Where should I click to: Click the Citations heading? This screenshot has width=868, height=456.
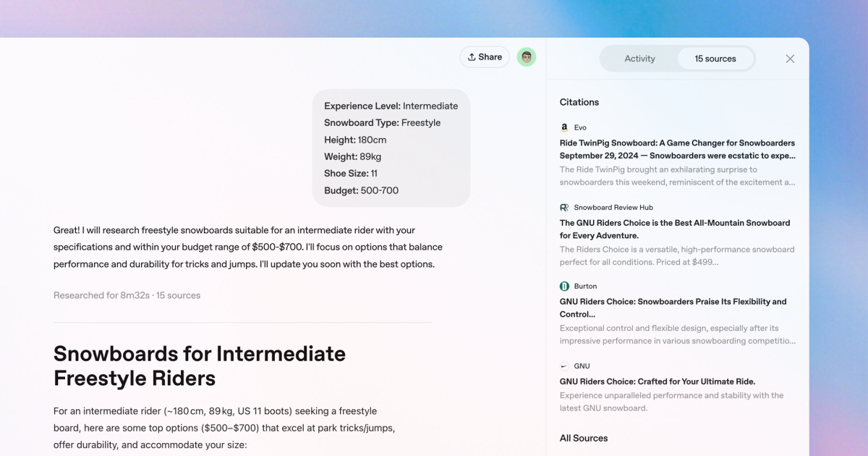pos(579,102)
